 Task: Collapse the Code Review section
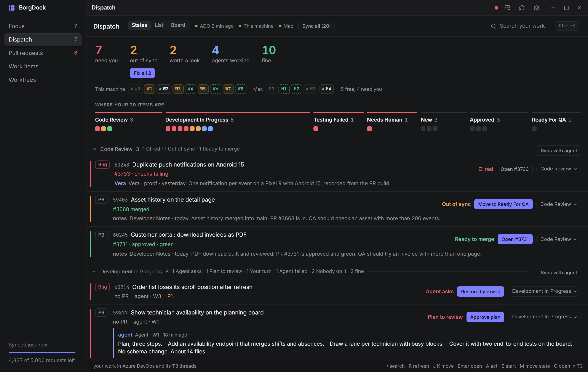(94, 149)
